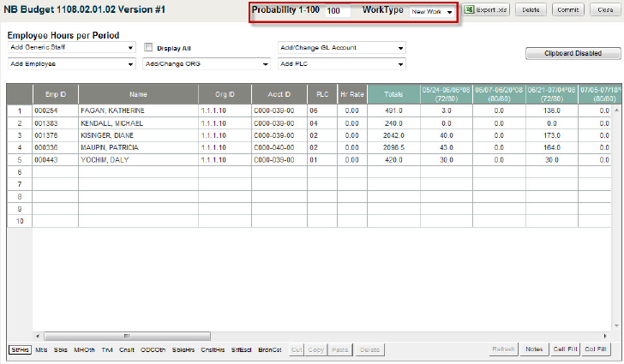Select the StfHrs tab
This screenshot has height=364, width=624.
point(19,350)
